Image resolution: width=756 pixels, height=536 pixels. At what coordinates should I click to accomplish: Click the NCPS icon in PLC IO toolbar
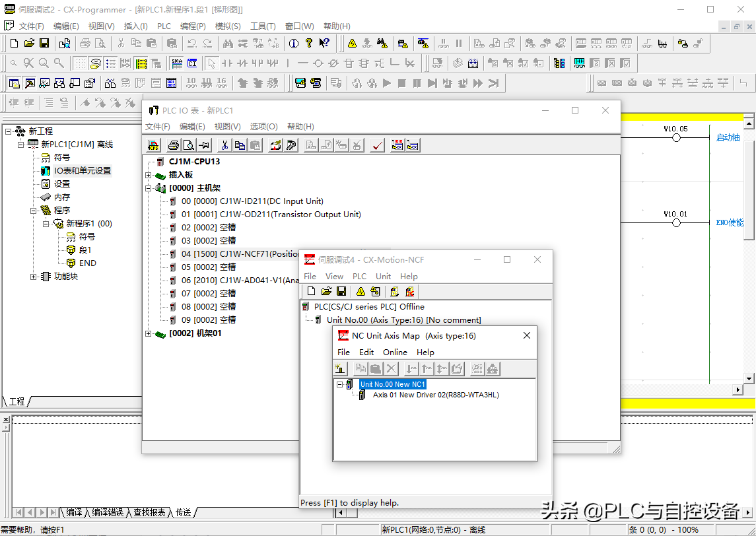pos(153,145)
